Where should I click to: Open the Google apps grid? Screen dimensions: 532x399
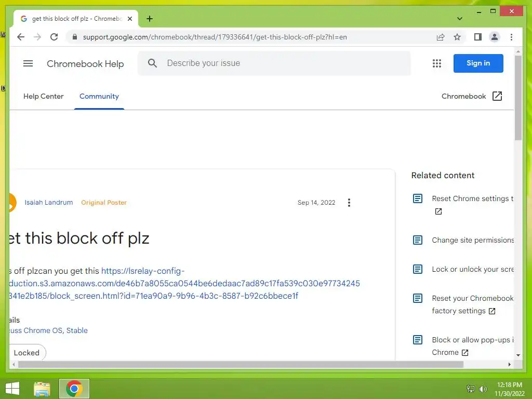pyautogui.click(x=436, y=63)
